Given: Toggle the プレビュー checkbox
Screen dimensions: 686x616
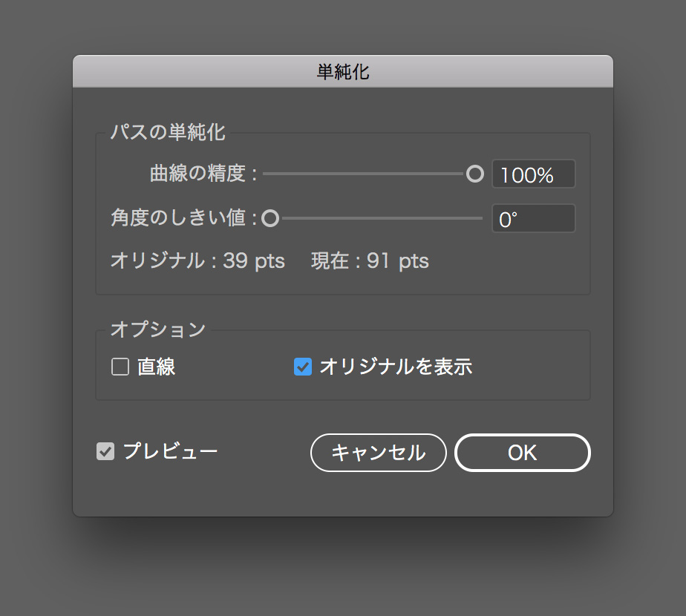Looking at the screenshot, I should click(105, 451).
